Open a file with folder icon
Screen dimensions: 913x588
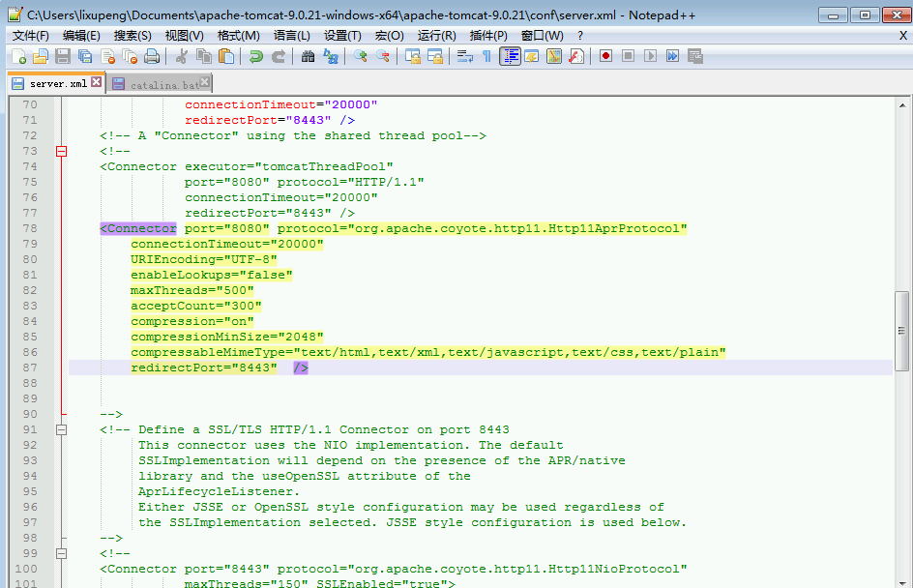point(41,56)
